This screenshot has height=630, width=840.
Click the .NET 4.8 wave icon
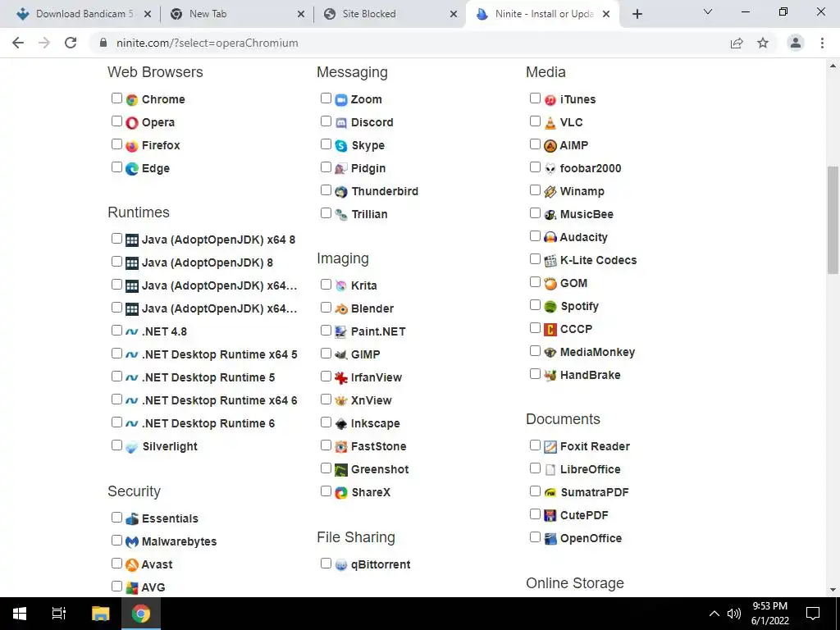pos(132,332)
